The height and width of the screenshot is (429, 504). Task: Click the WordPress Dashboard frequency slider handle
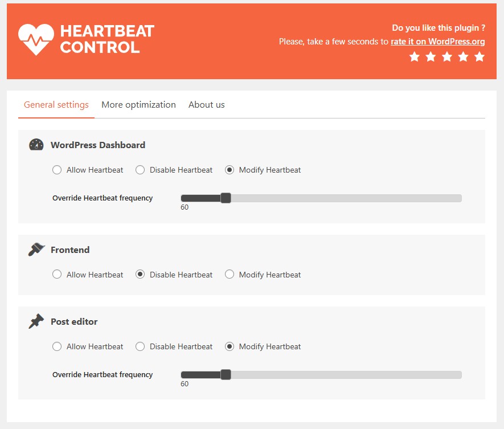point(226,198)
